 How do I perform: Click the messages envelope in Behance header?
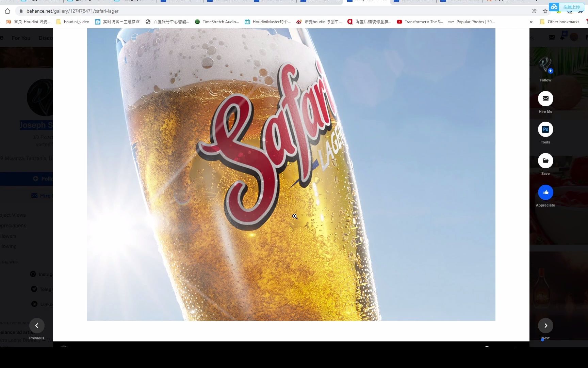[552, 37]
